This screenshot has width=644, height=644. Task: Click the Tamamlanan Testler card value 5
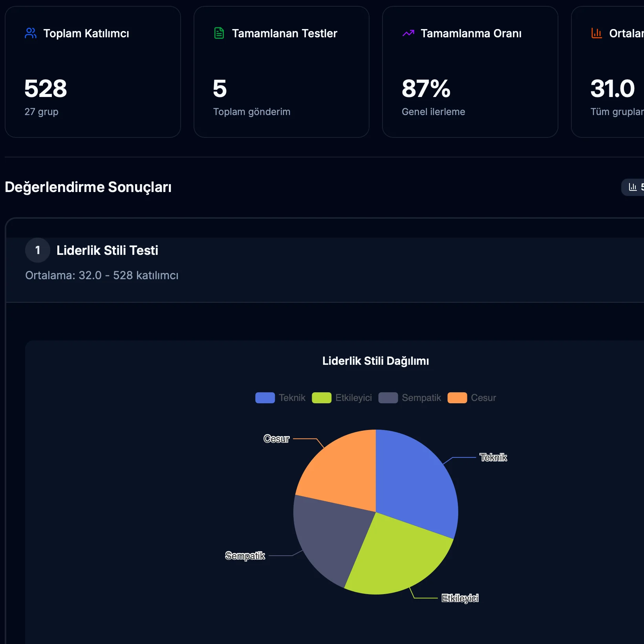click(220, 89)
